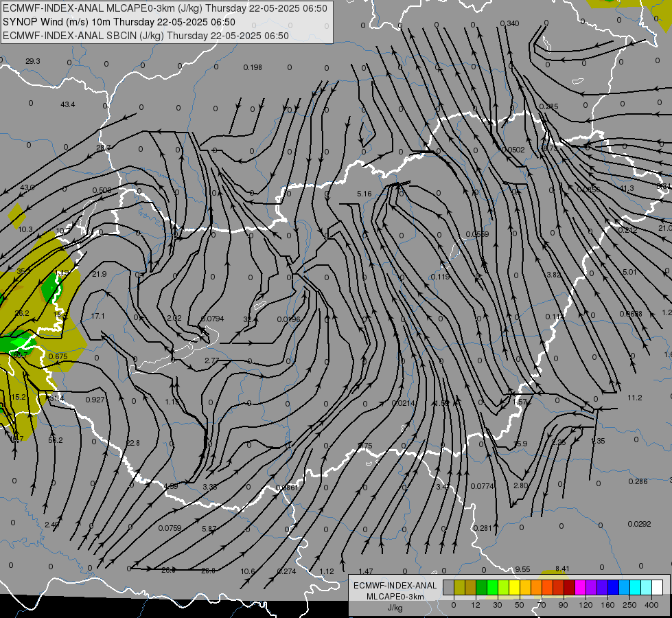Click the bright green legend swatch
The height and width of the screenshot is (618, 672).
click(493, 587)
